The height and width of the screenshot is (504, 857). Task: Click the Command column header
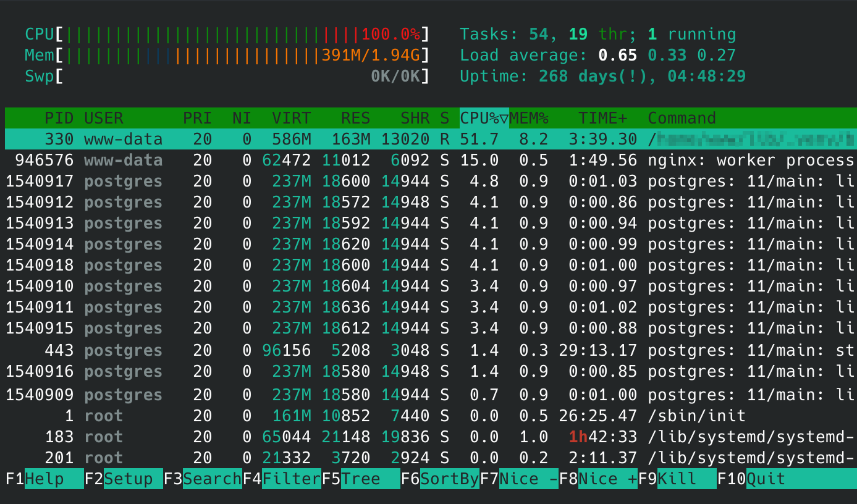click(682, 118)
